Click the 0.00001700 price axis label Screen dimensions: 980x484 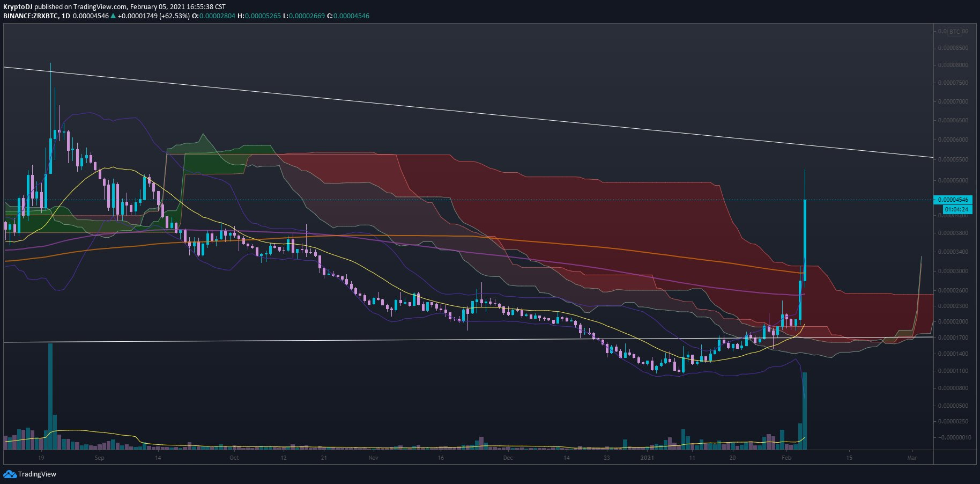[x=953, y=338]
